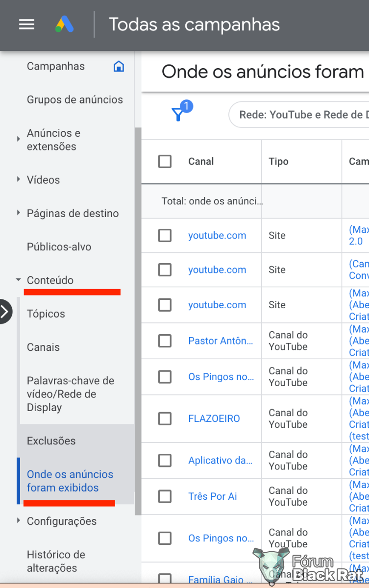Check the Pastor Antôn... row checkbox

(165, 341)
